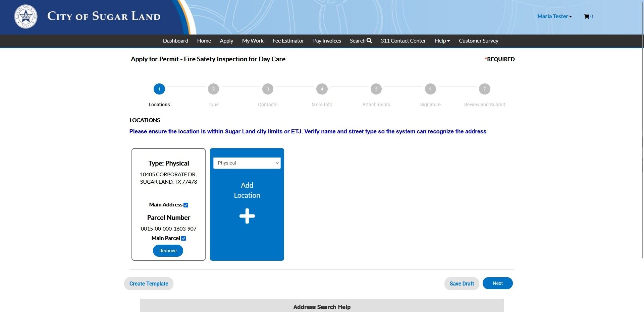Click the Search magnifying glass icon

[x=369, y=41]
